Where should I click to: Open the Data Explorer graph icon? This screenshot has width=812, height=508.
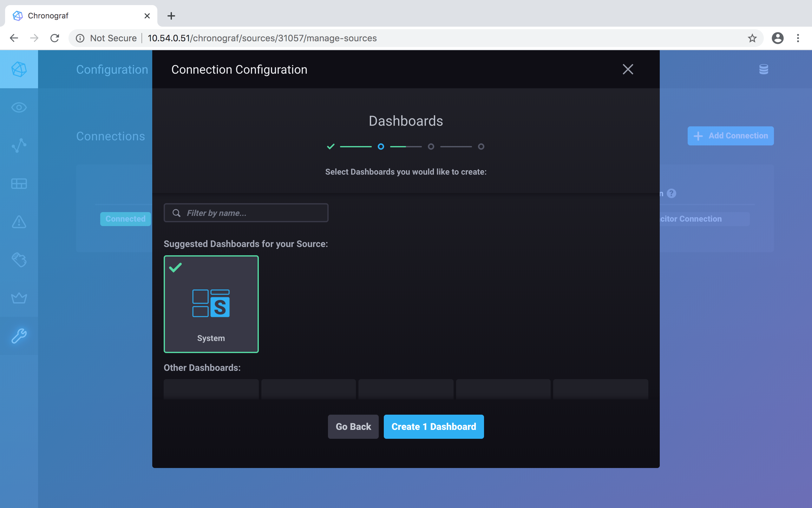click(19, 145)
